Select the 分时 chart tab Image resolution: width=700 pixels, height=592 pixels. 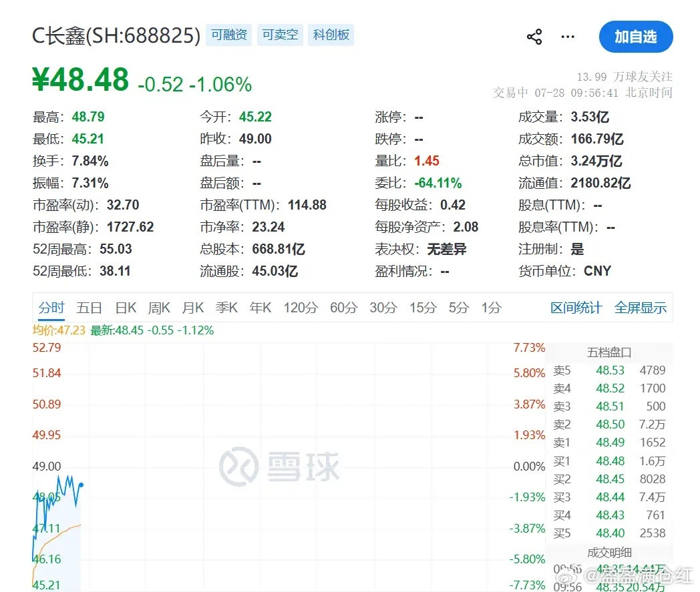51,308
